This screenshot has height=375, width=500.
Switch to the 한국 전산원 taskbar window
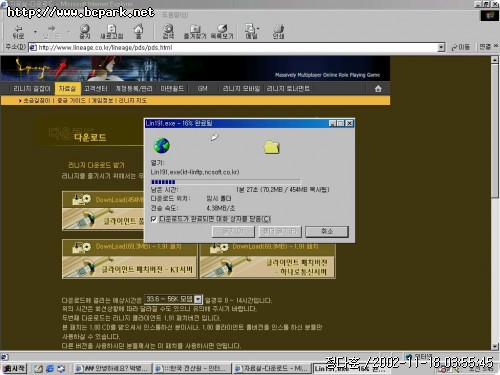pyautogui.click(x=192, y=368)
